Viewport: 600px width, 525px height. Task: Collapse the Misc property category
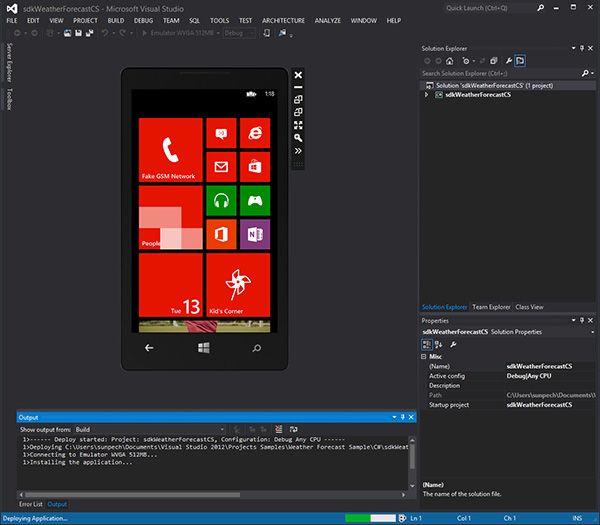424,357
